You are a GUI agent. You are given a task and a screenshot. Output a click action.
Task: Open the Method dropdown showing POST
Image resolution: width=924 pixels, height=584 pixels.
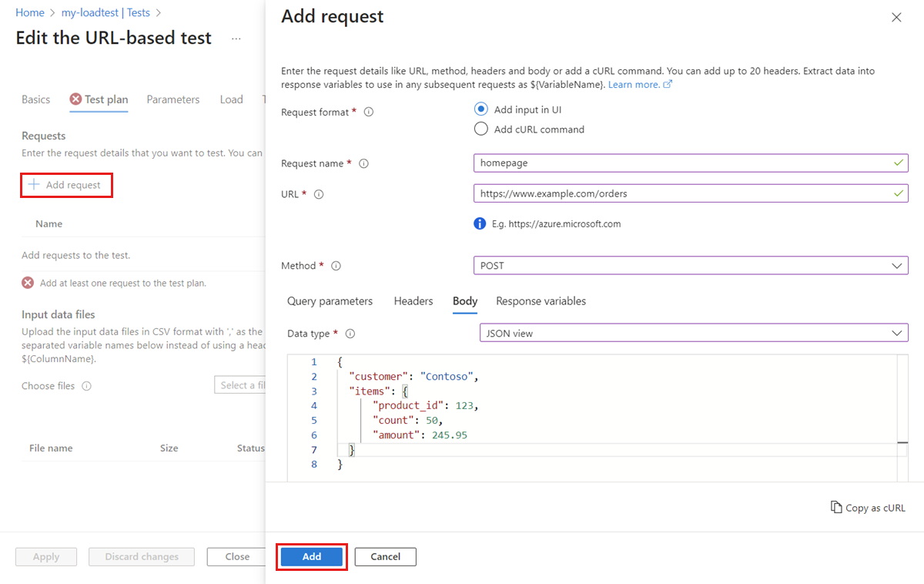tap(690, 265)
